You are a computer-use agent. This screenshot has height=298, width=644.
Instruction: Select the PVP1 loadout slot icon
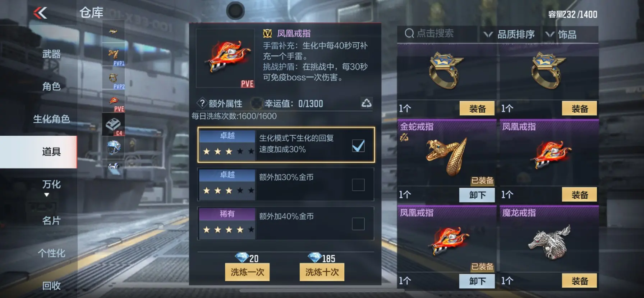point(114,55)
